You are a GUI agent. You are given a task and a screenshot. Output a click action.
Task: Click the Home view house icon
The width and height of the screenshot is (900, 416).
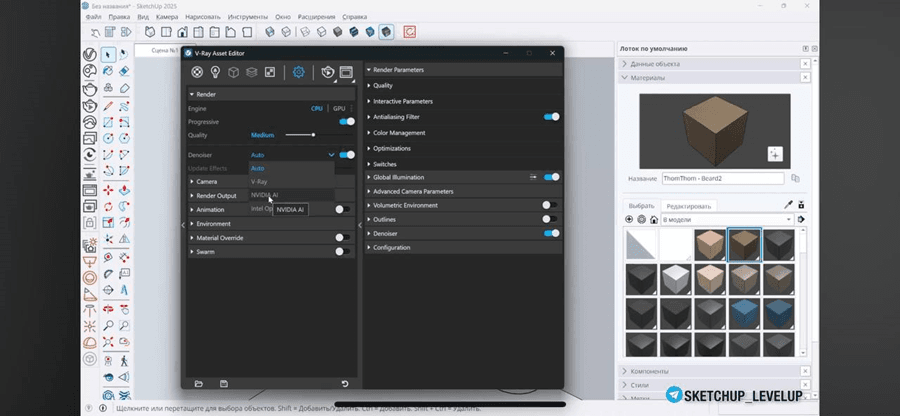tap(183, 32)
